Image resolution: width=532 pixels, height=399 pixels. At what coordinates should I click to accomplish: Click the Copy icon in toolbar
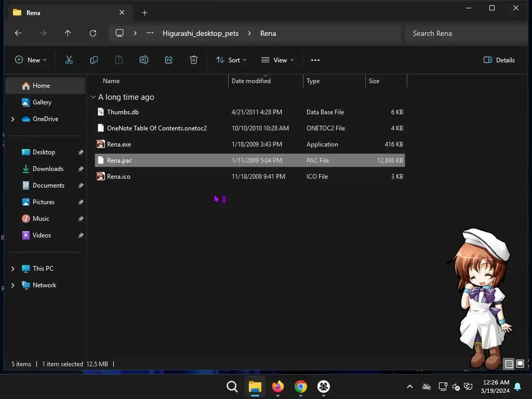tap(94, 60)
